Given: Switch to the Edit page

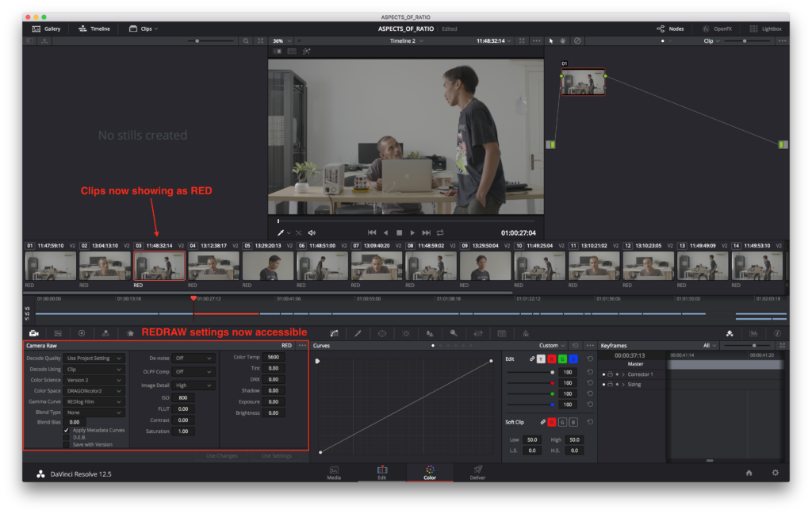Looking at the screenshot, I should coord(381,473).
